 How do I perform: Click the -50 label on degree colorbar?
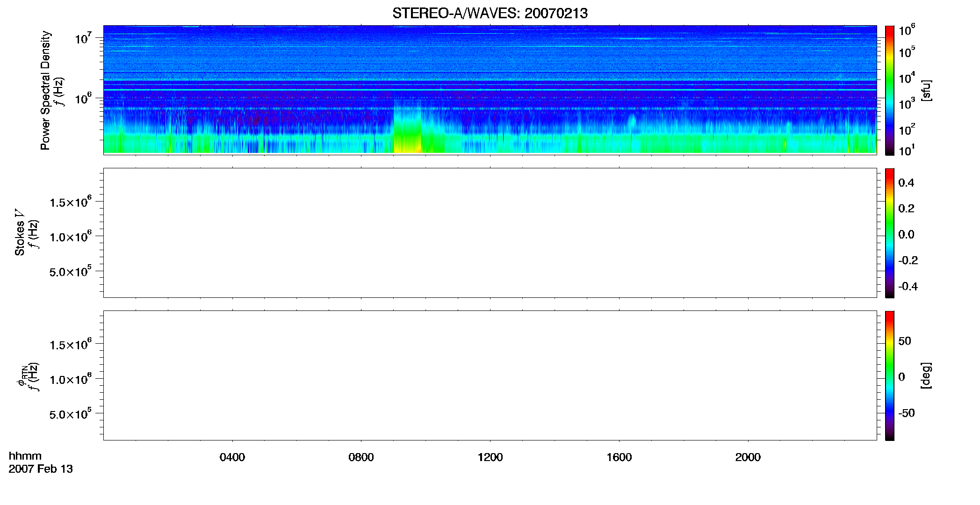coord(907,413)
